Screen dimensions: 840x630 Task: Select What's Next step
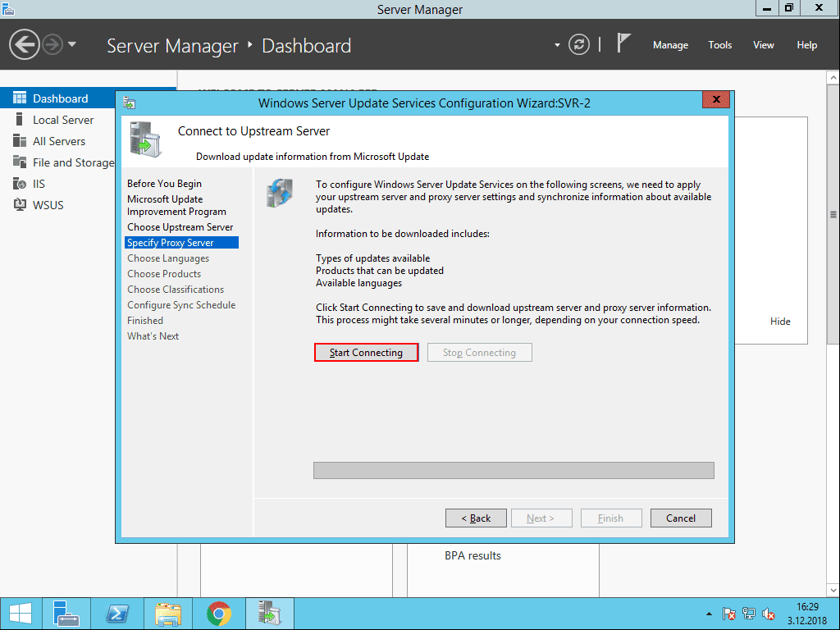point(153,336)
